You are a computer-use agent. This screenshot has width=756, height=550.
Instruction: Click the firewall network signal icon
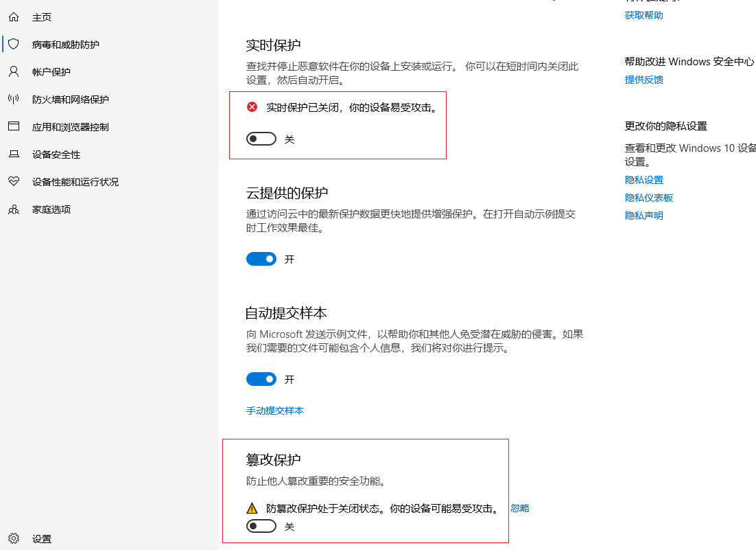pos(14,100)
